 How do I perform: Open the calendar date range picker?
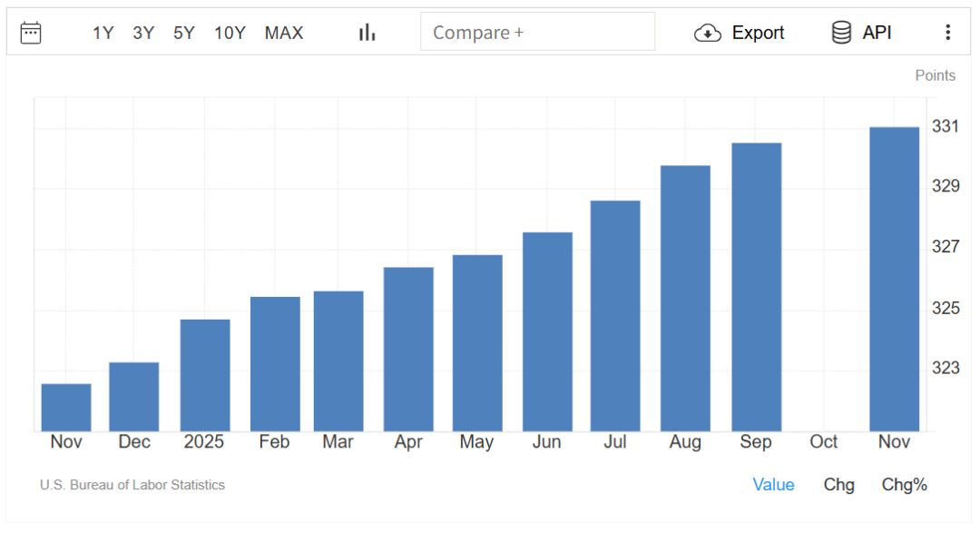31,33
